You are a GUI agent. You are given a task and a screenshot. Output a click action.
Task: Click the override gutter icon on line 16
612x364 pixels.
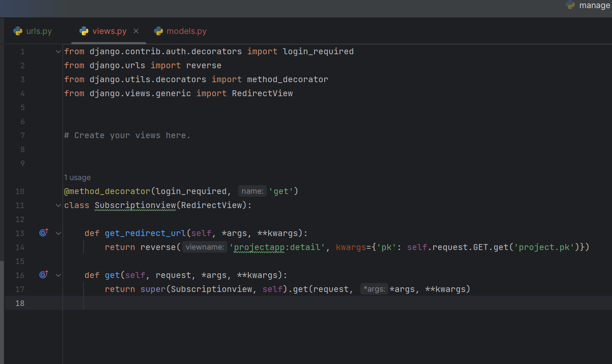(x=44, y=275)
